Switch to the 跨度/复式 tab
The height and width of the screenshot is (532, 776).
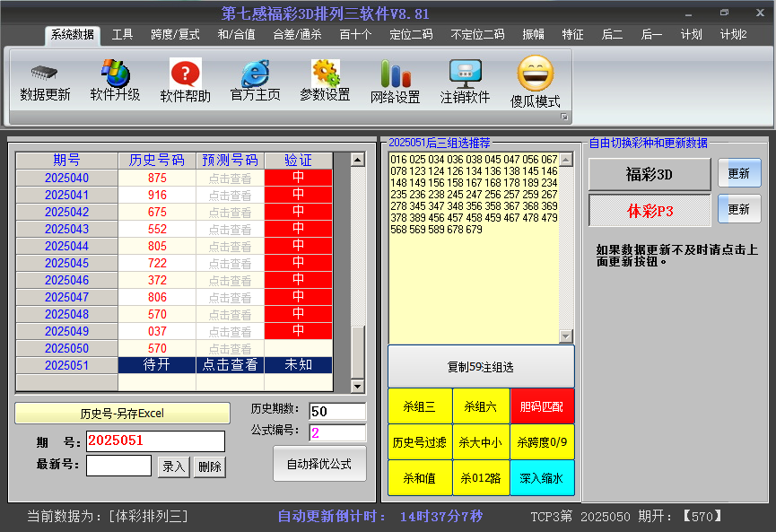pos(175,35)
